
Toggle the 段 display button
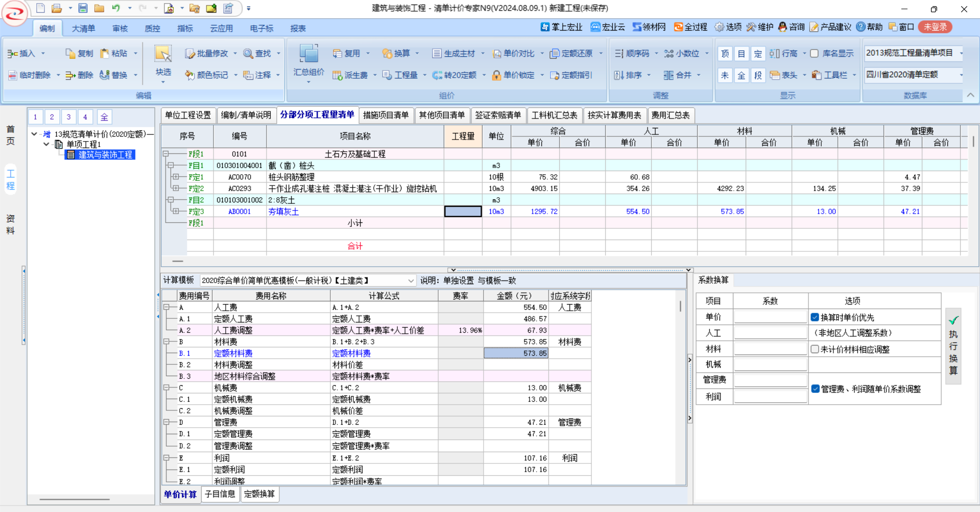(758, 75)
